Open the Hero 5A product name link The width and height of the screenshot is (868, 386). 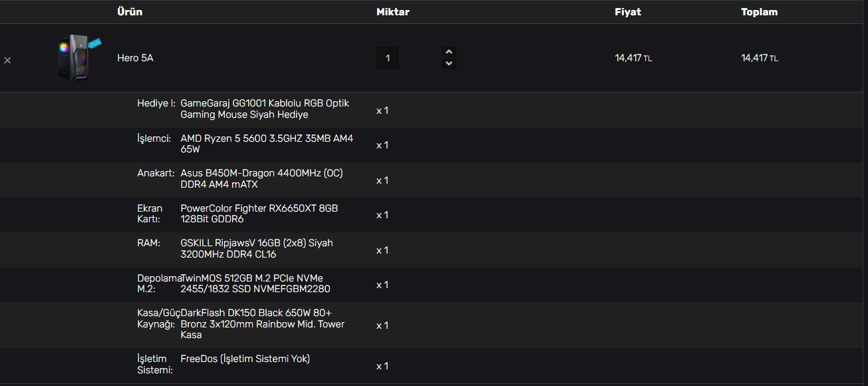click(135, 58)
